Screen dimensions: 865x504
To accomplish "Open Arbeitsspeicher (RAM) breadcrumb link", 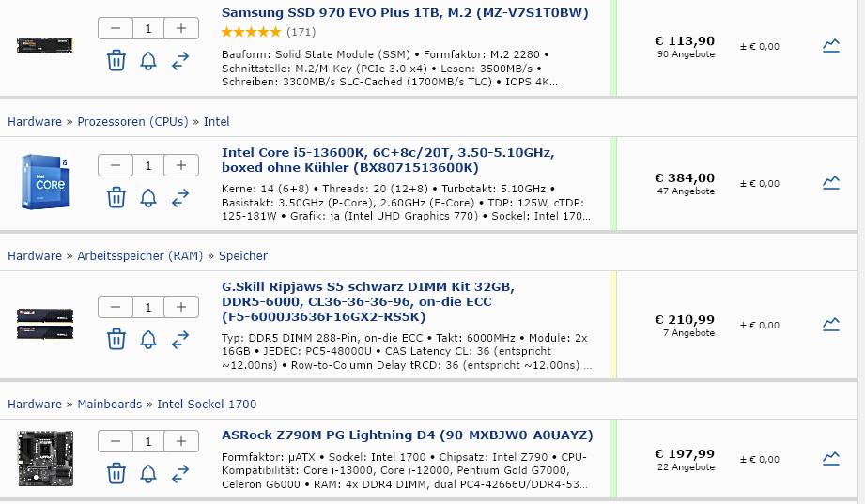I will pos(142,255).
